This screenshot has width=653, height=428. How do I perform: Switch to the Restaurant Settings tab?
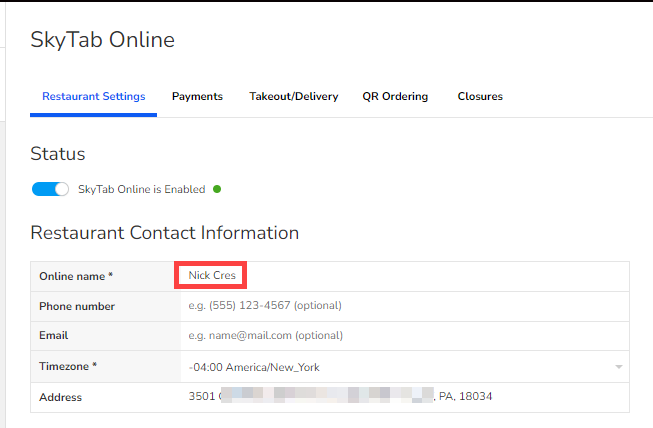point(93,97)
